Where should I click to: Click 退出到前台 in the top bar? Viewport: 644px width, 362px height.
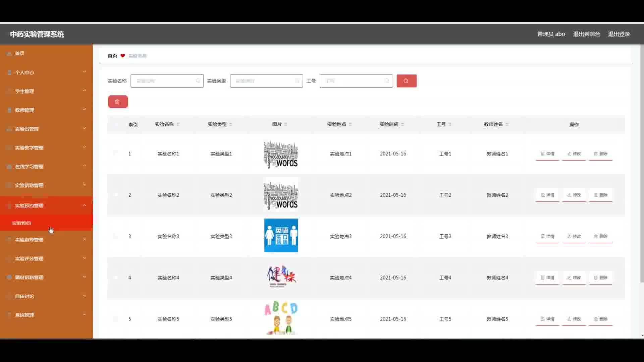point(586,34)
